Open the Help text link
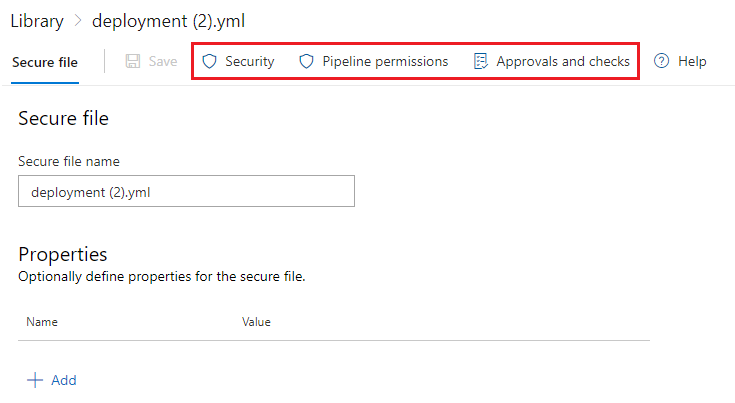735x403 pixels. [x=692, y=62]
